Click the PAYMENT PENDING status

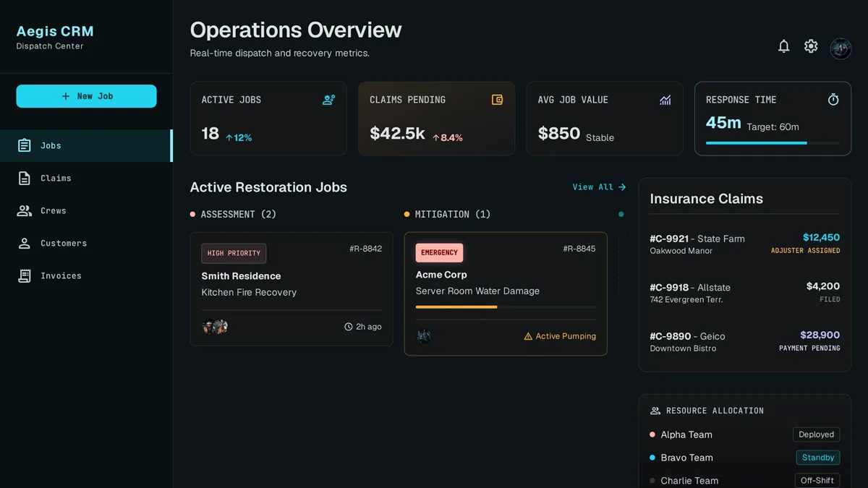click(x=809, y=348)
